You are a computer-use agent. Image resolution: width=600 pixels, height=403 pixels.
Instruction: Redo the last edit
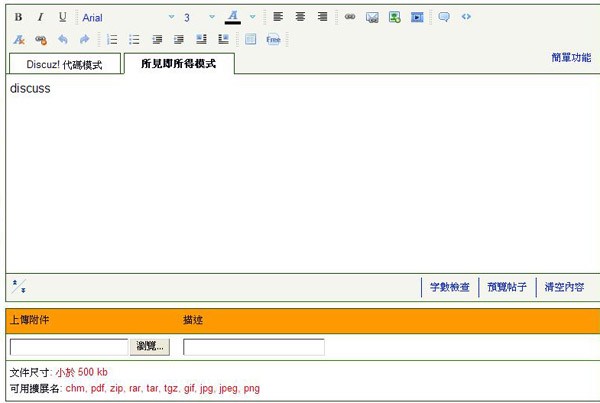tap(85, 39)
